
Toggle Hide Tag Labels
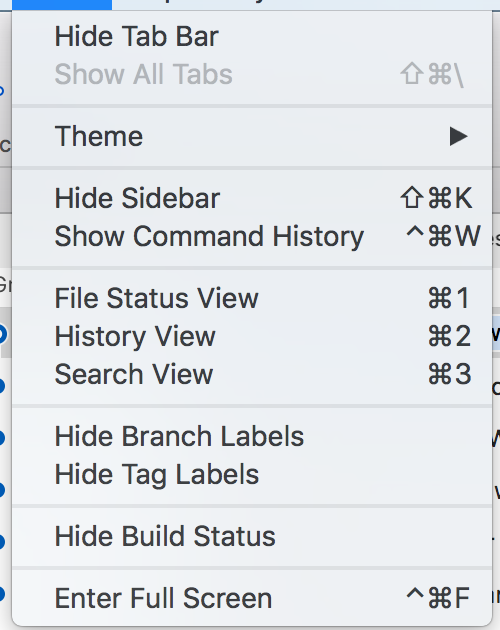pos(252,475)
